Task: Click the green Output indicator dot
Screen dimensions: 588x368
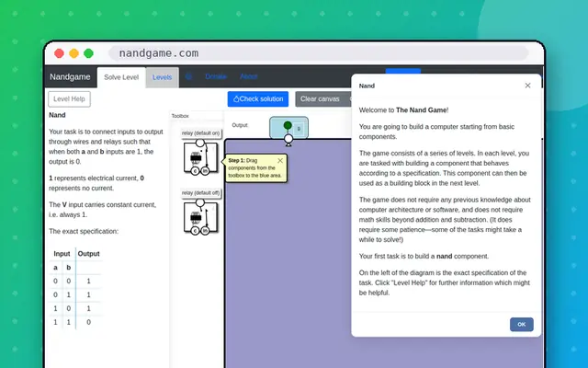Action: [x=288, y=125]
